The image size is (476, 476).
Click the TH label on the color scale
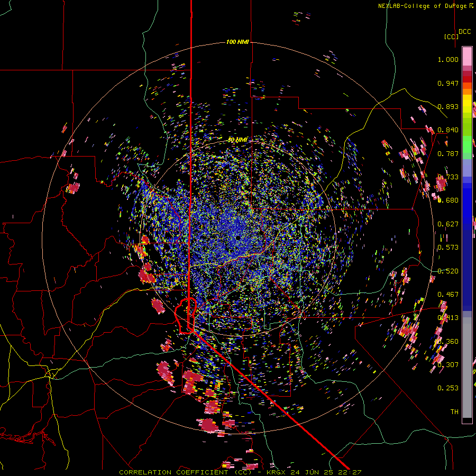[454, 411]
